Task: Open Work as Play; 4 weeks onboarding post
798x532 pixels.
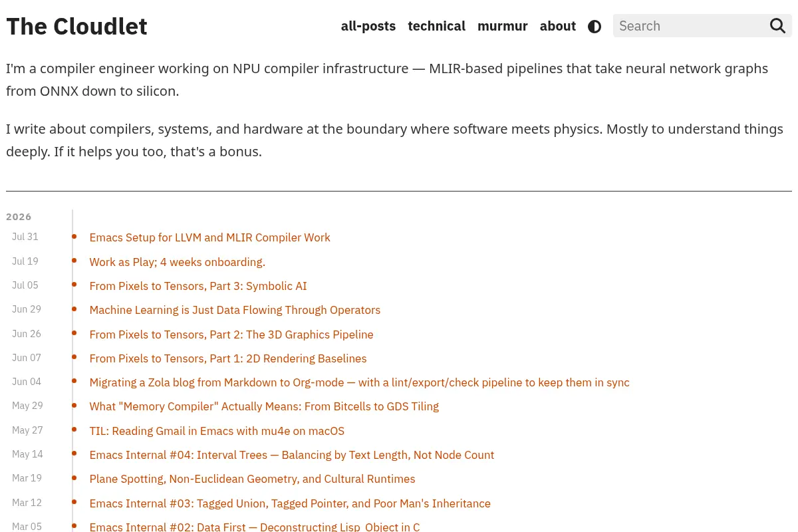Action: point(177,262)
